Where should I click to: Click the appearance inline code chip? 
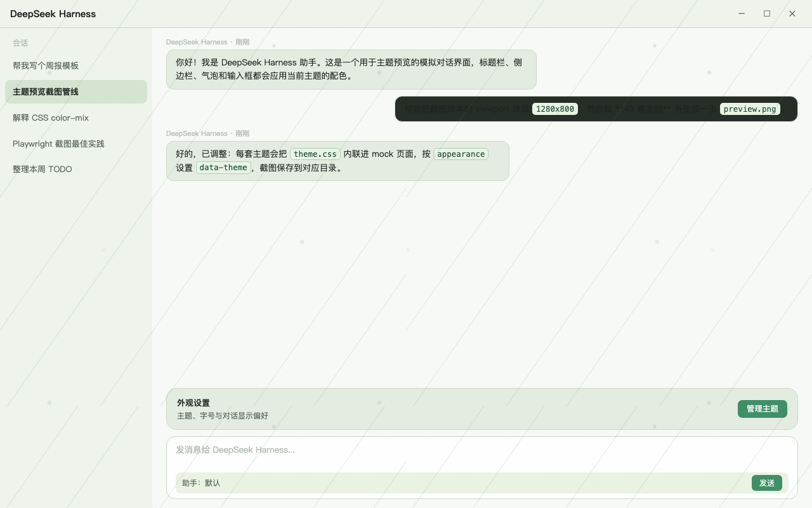[461, 154]
